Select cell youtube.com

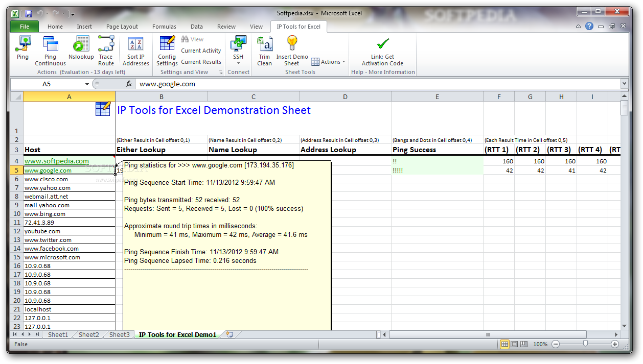69,231
